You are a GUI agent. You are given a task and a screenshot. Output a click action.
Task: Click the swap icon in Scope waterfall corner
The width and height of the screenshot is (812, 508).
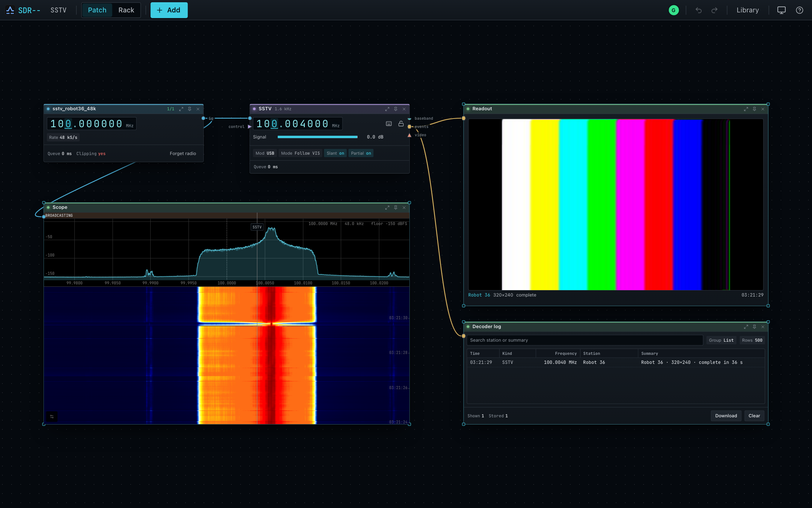[x=52, y=416]
